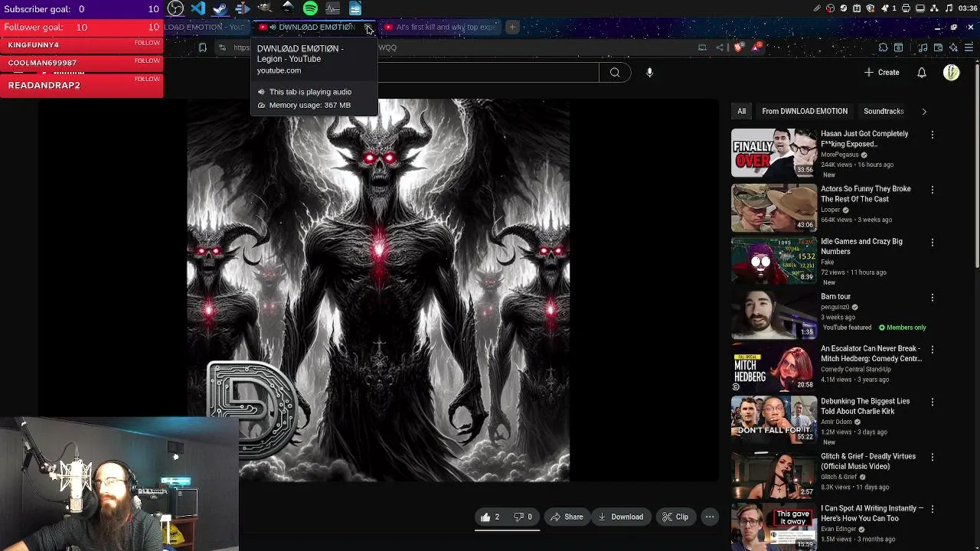Open the network icon in system tray
The image size is (980, 551).
click(934, 8)
